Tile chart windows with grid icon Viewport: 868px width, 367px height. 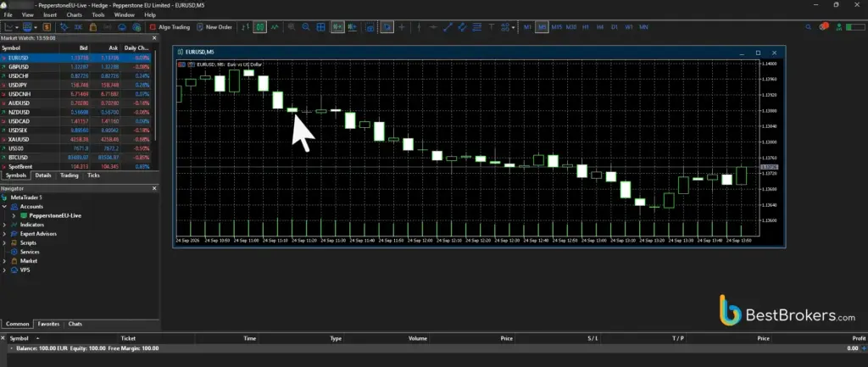pyautogui.click(x=320, y=26)
